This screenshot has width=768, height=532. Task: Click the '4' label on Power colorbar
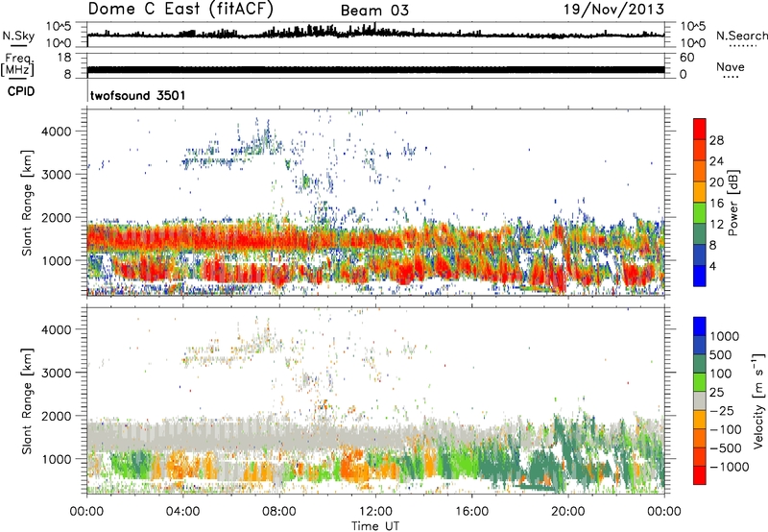(712, 267)
